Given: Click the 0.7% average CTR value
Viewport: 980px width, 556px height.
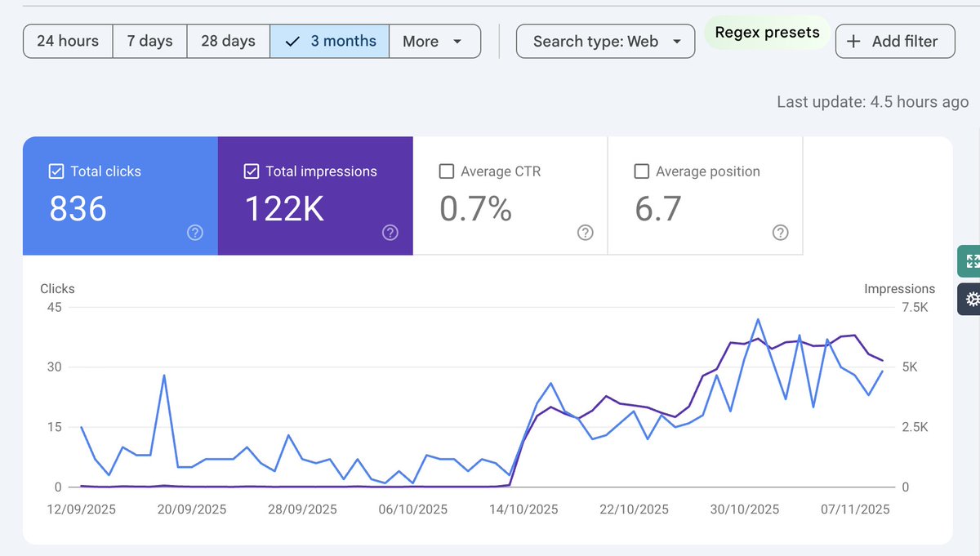Looking at the screenshot, I should pyautogui.click(x=476, y=210).
